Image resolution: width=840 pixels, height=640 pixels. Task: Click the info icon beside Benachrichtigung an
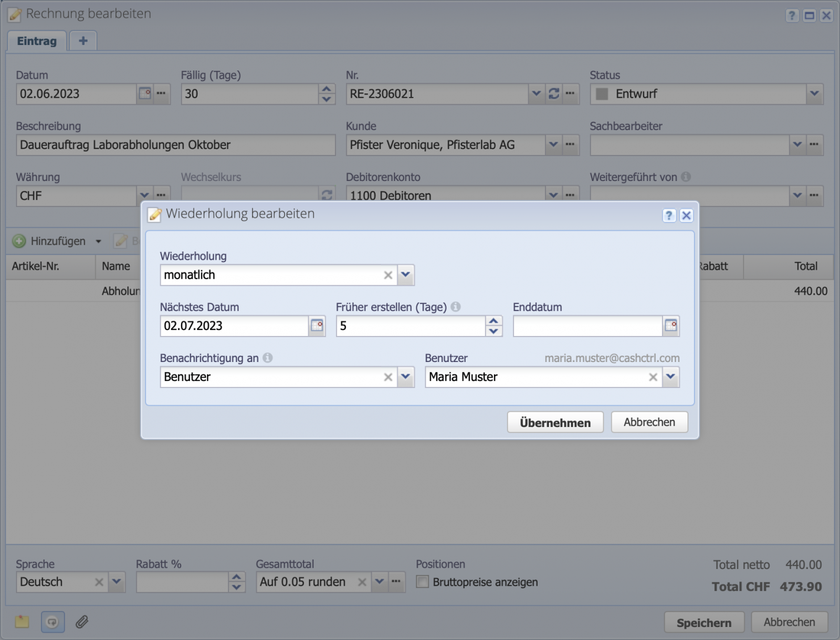coord(268,357)
